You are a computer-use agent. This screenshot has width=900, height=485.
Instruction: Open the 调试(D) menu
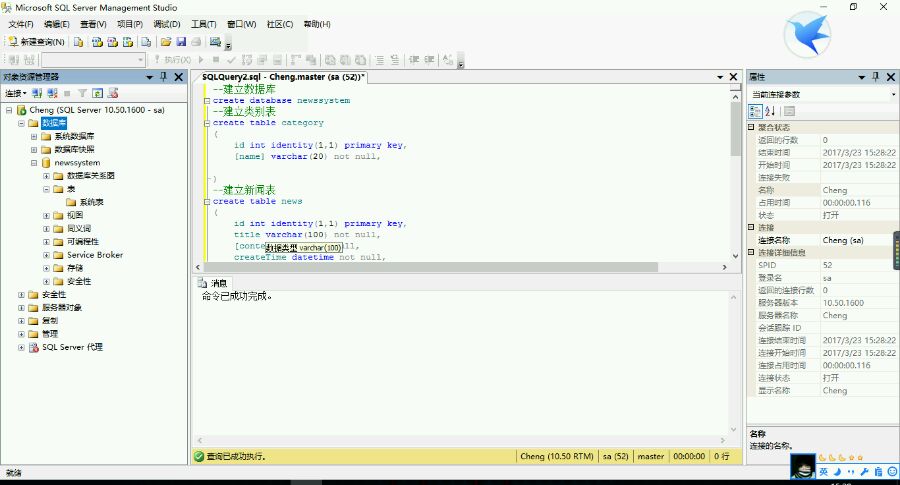(x=166, y=24)
